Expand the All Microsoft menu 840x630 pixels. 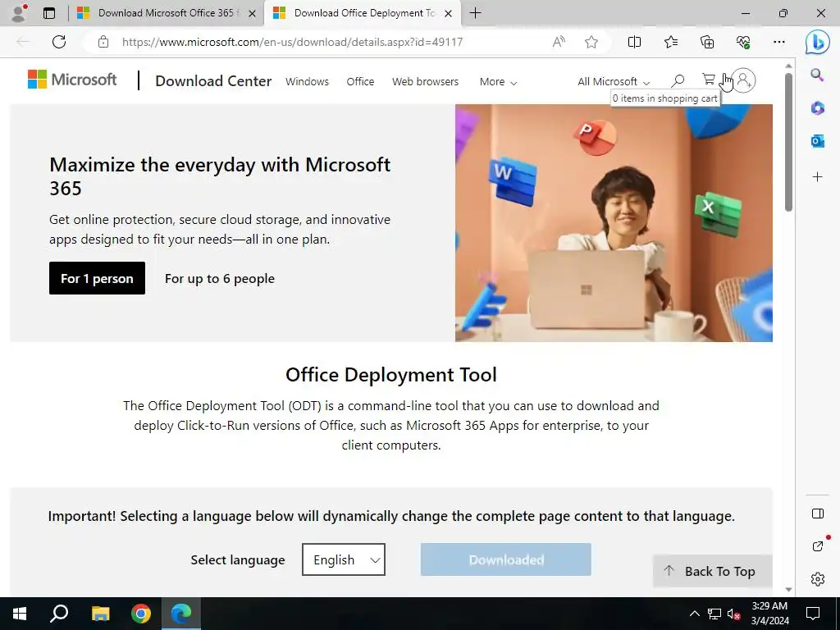tap(614, 82)
